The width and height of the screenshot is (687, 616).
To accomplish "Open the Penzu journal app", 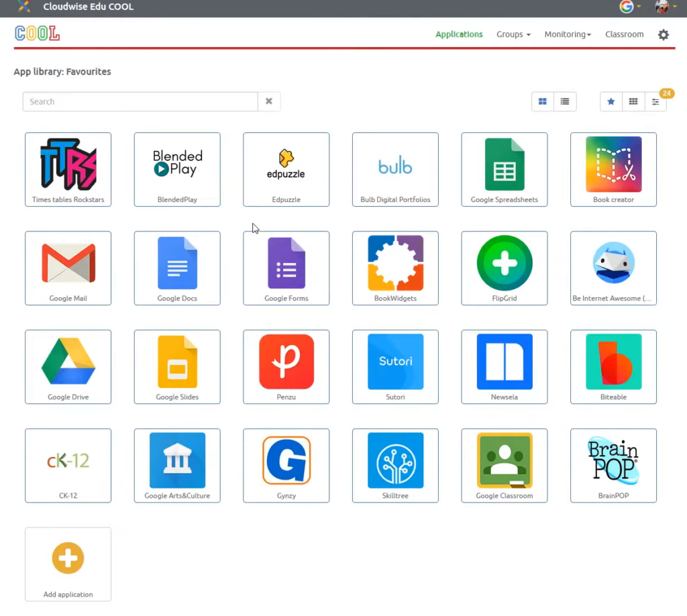I will click(286, 366).
